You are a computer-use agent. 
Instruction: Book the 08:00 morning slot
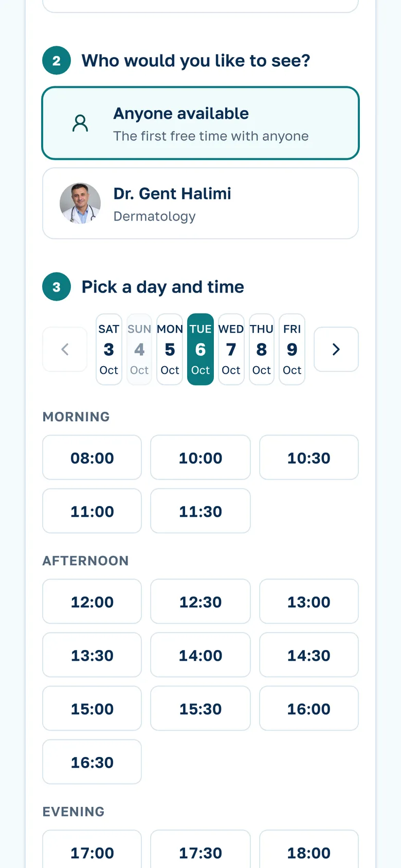tap(92, 458)
